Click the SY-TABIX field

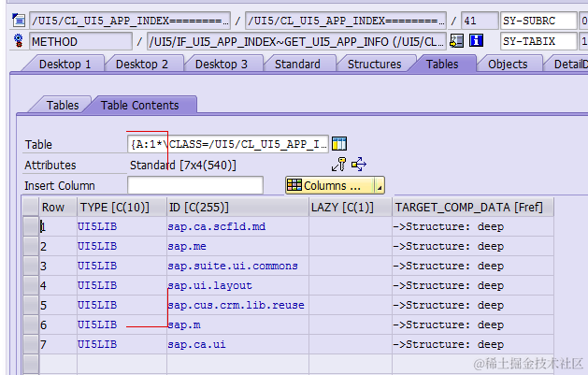(538, 41)
